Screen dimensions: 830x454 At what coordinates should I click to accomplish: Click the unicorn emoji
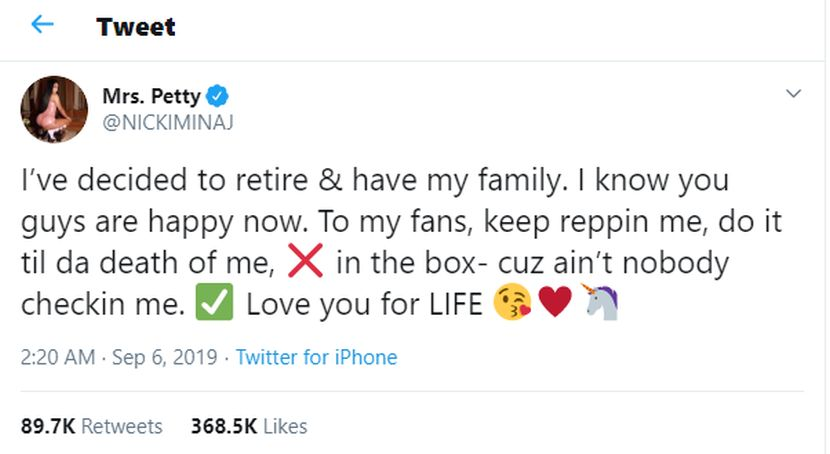(x=600, y=304)
